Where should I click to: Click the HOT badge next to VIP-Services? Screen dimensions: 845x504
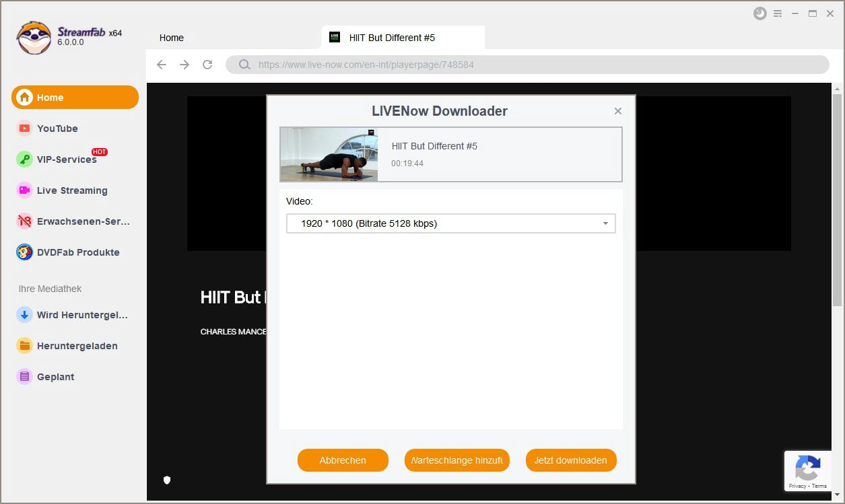(100, 151)
